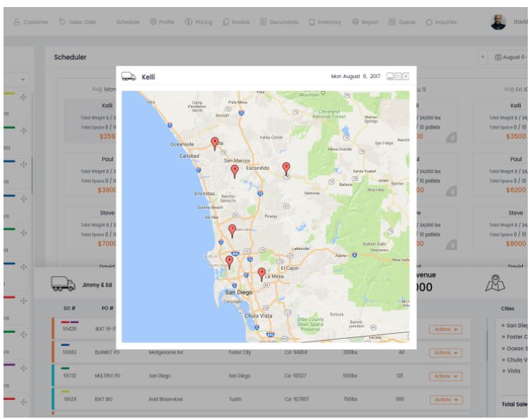Screen dimensions: 532x419
Task: Go to the Schedule nav item
Action: coord(128,22)
